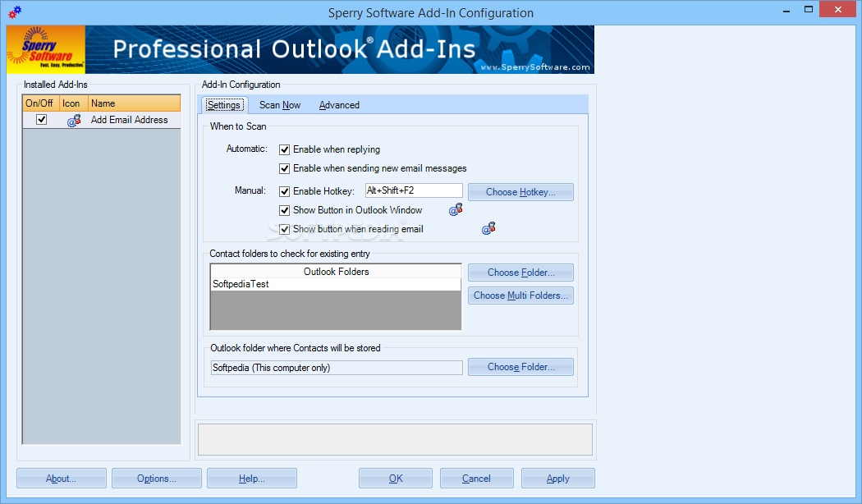Click the empty description box above OK
This screenshot has width=862, height=504.
tap(395, 439)
